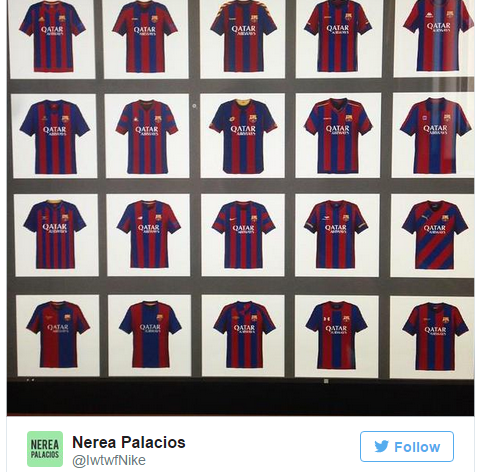Select the yellow-collared jersey in the second row
The height and width of the screenshot is (472, 482).
pyautogui.click(x=243, y=136)
